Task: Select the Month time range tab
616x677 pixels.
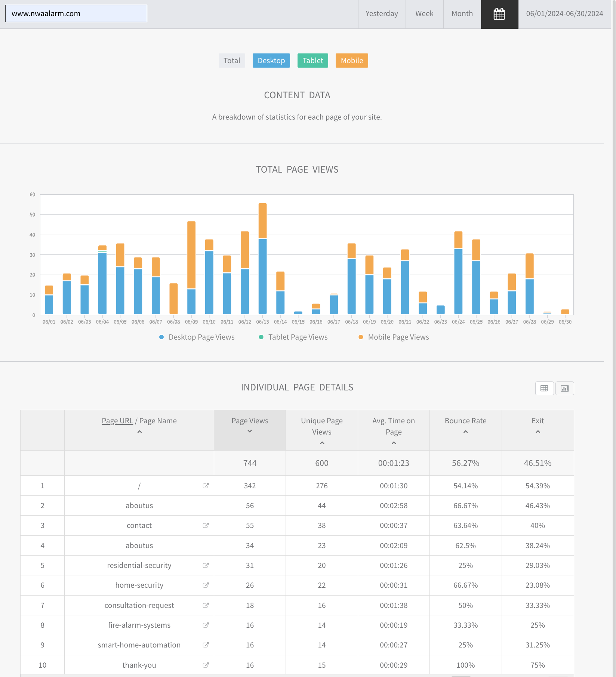Action: pyautogui.click(x=462, y=14)
